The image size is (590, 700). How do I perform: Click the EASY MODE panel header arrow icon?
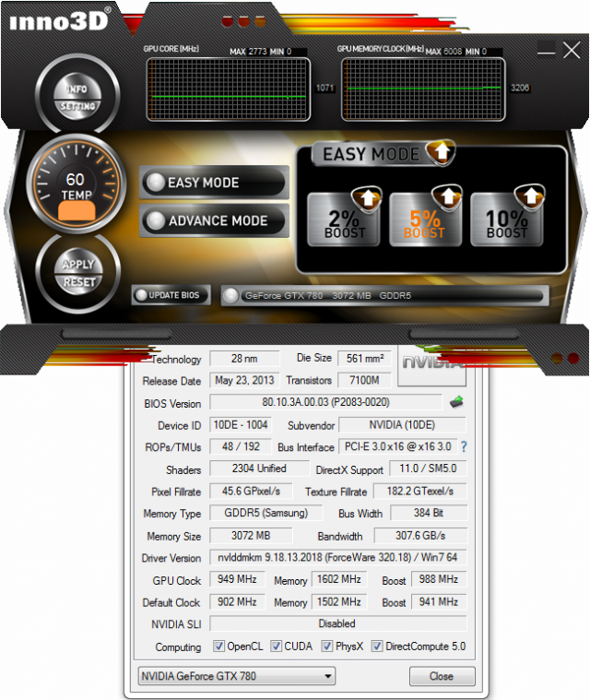tap(441, 153)
